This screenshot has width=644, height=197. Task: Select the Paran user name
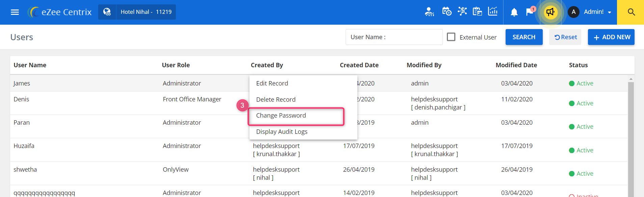point(22,122)
